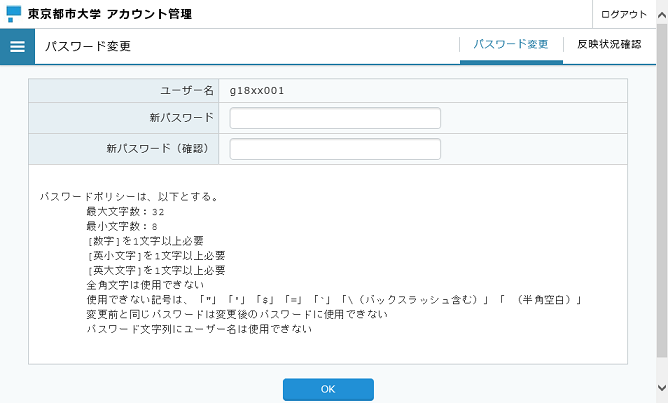Screen dimensions: 668x403
Task: Click the blue university logo icon
Action: point(14,14)
